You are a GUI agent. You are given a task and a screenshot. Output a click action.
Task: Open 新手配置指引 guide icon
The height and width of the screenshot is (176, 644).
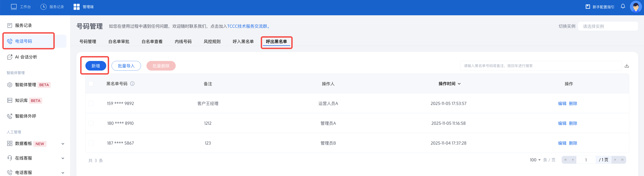(x=588, y=7)
